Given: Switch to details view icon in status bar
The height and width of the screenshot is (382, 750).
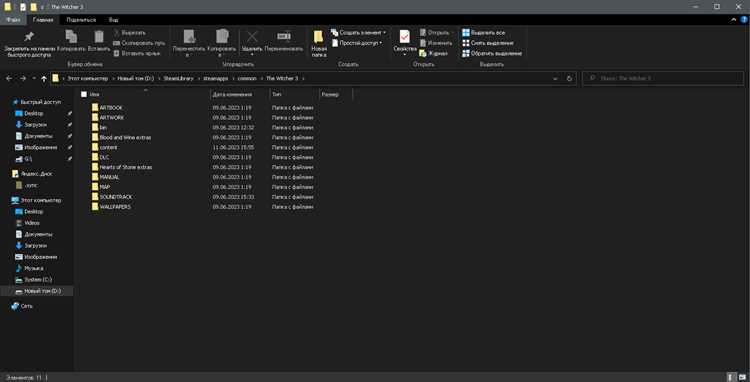Looking at the screenshot, I should pos(732,377).
